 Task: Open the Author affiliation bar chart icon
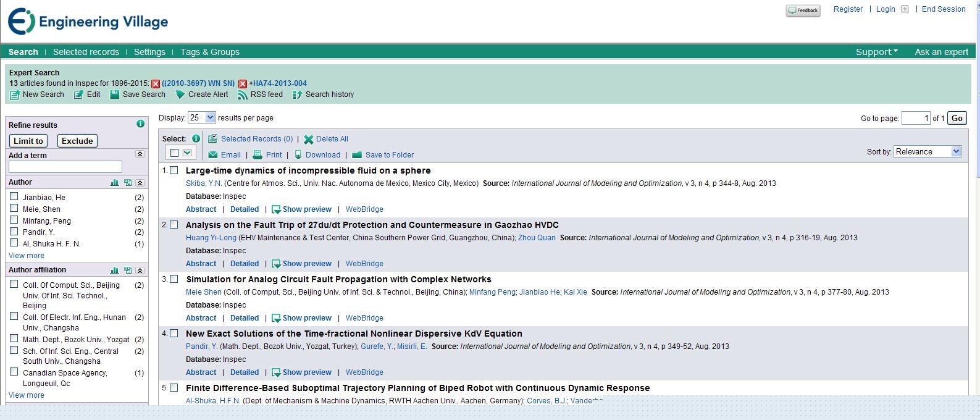coord(114,271)
